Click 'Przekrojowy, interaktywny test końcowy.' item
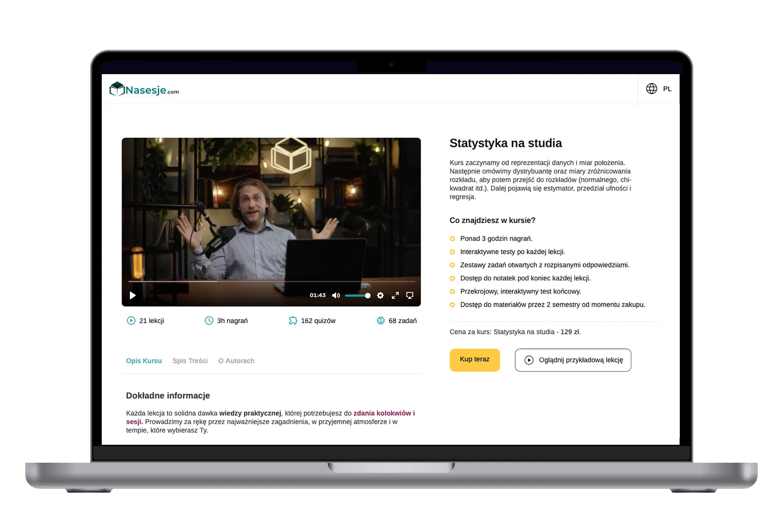Image resolution: width=783 pixels, height=532 pixels. point(520,291)
